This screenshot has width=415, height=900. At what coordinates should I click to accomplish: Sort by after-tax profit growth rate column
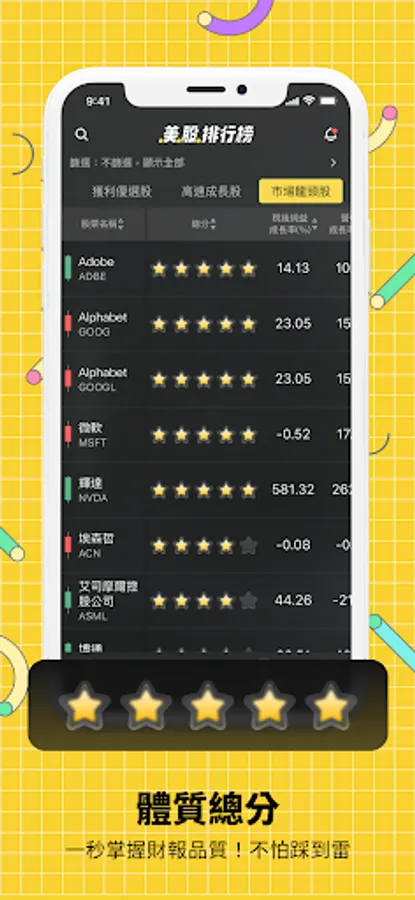point(295,224)
